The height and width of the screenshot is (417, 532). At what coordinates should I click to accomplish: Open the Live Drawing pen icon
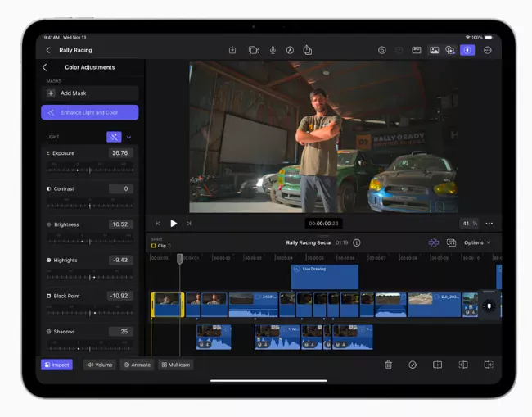[290, 50]
